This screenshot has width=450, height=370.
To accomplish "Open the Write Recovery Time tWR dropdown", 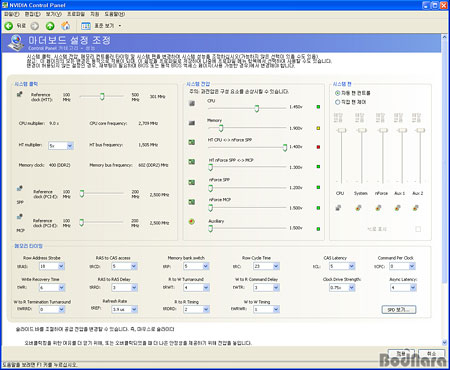I will pos(52,287).
